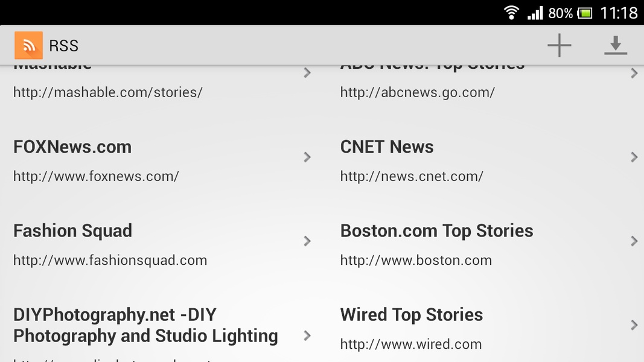The image size is (644, 362).
Task: Tap the 80% battery percentage
Action: (561, 13)
